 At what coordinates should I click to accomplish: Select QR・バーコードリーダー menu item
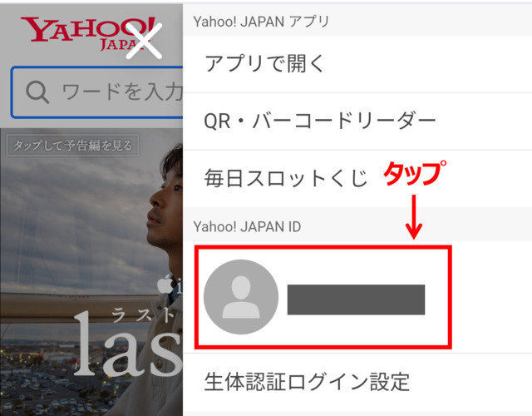[357, 121]
